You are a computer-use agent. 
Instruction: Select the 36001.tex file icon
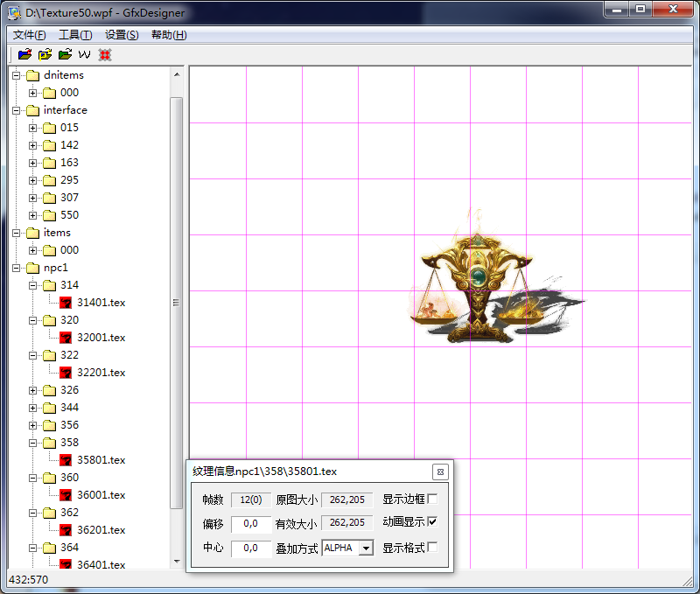coord(66,495)
